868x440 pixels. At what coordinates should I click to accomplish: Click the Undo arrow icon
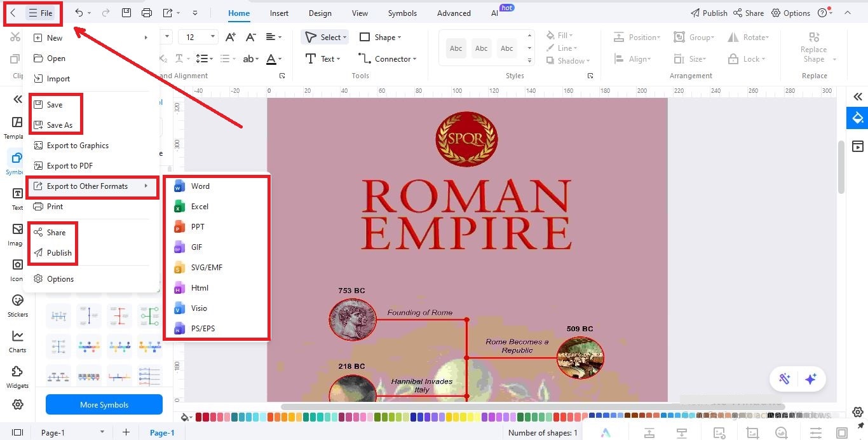point(79,13)
